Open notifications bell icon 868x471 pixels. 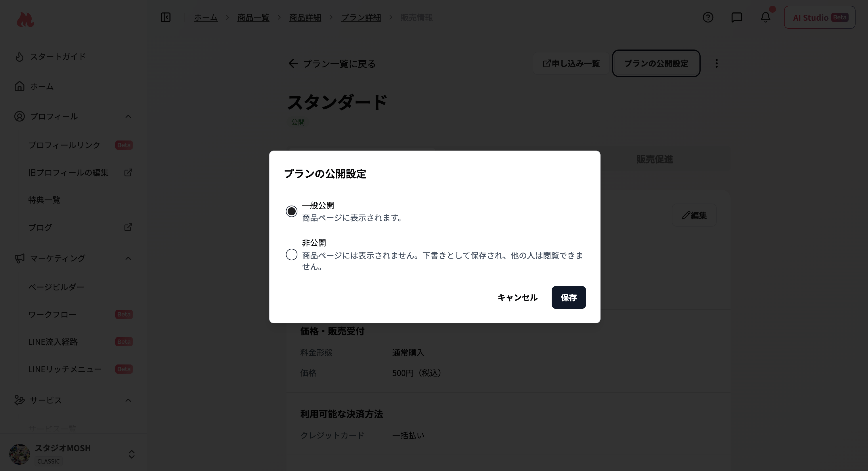click(766, 17)
